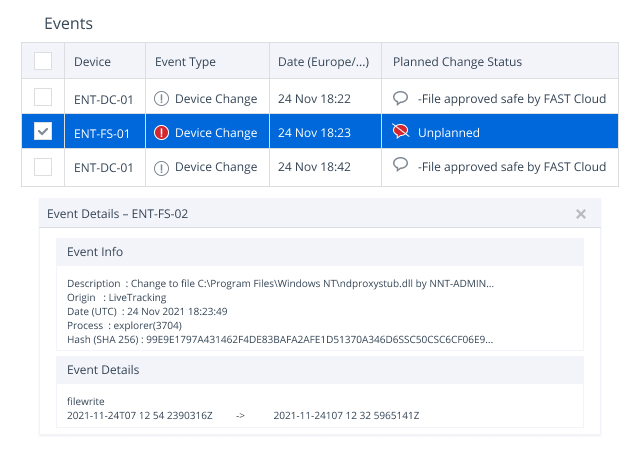Select the Unplanned status cell
The image size is (640, 450).
[x=449, y=133]
